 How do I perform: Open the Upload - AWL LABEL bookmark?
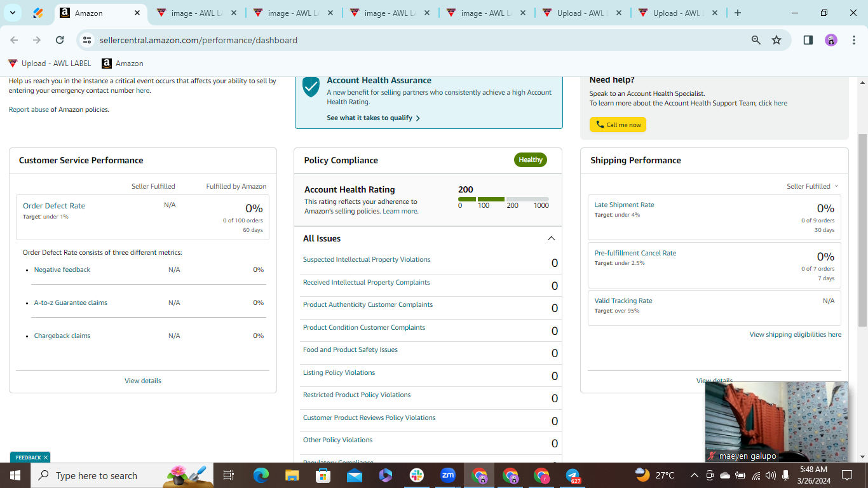50,64
